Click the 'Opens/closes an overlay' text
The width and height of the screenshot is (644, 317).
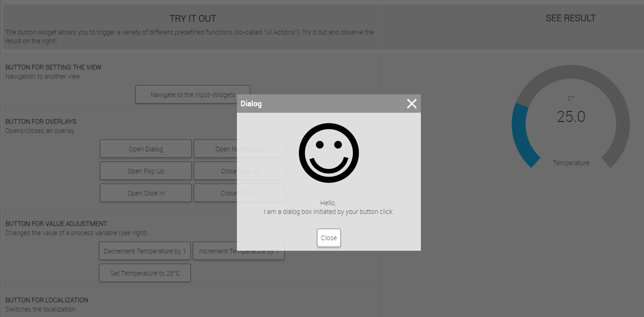(x=40, y=131)
